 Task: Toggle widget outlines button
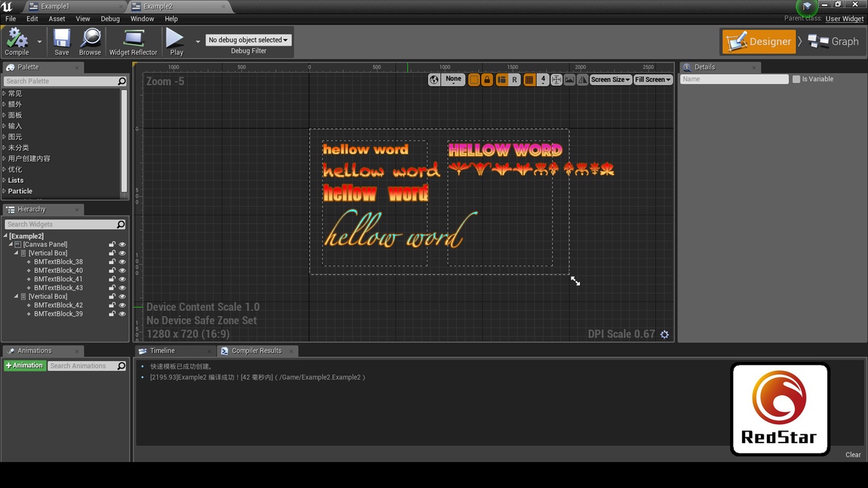pyautogui.click(x=474, y=80)
